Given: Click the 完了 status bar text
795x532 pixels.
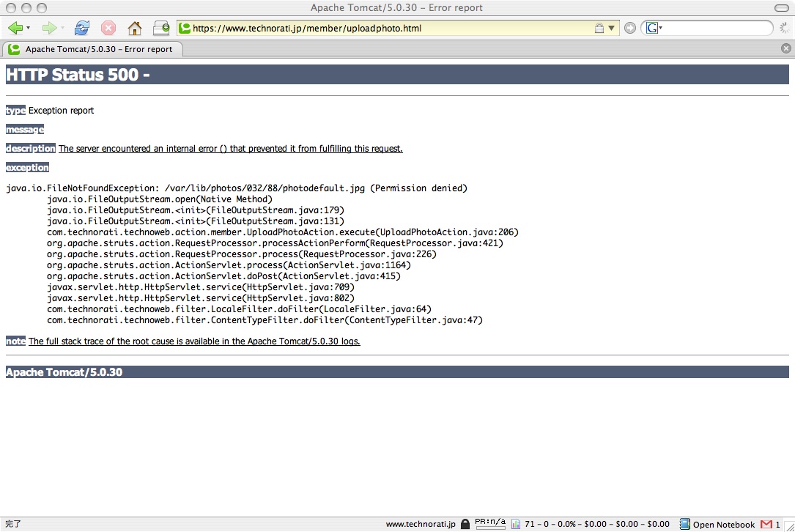Looking at the screenshot, I should point(13,525).
